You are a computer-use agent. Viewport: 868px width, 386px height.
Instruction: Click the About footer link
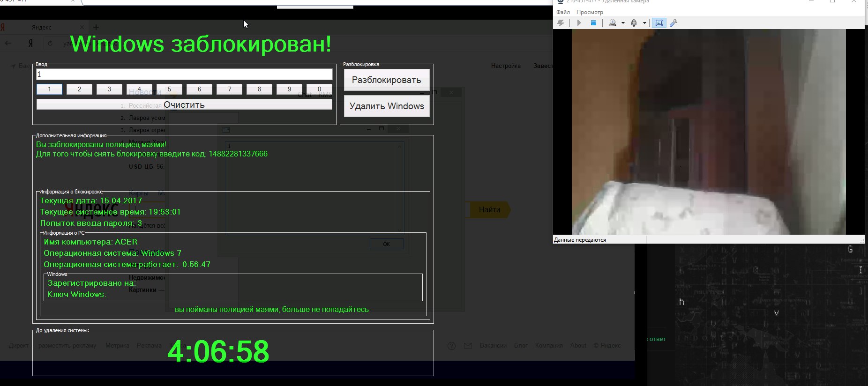(578, 345)
